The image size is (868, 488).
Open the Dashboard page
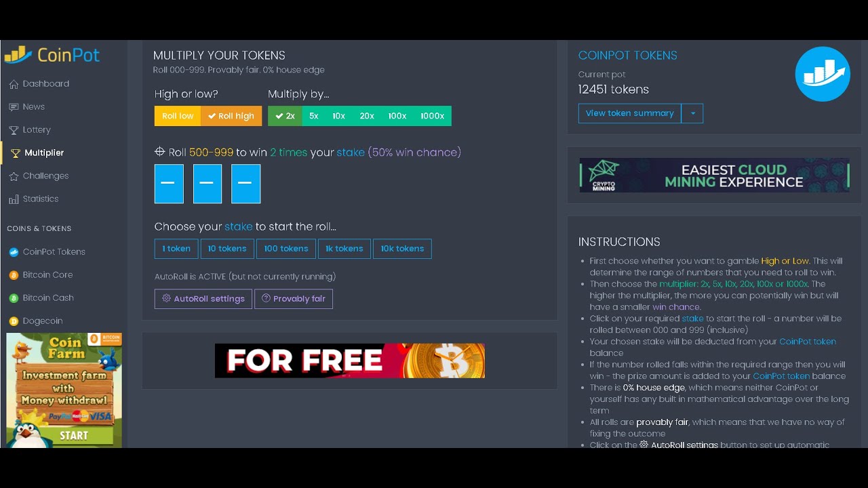pos(46,84)
